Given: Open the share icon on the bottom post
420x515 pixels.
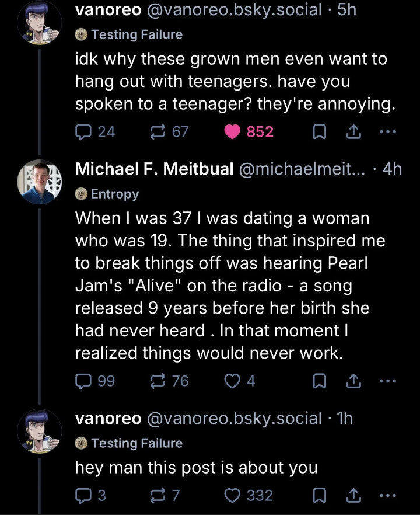Looking at the screenshot, I should [x=353, y=495].
